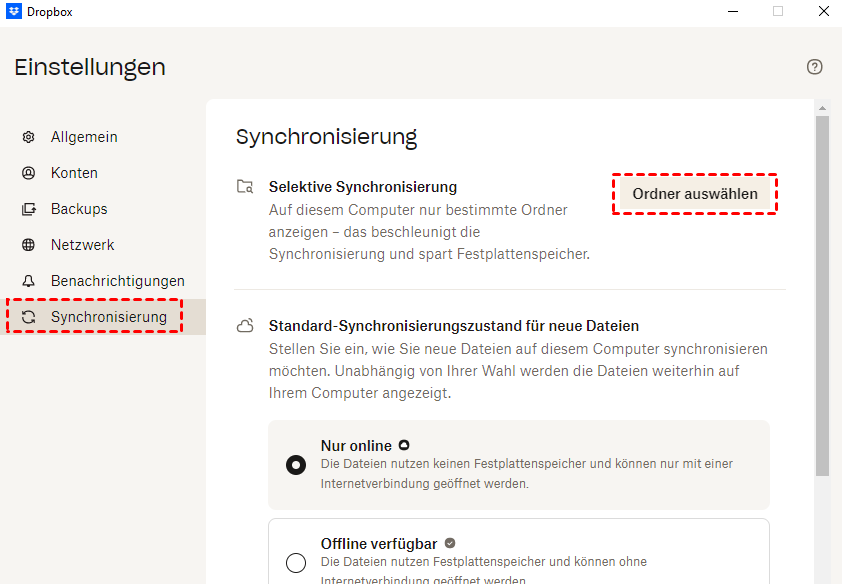
Task: Click the Backups icon in sidebar
Action: tap(28, 209)
